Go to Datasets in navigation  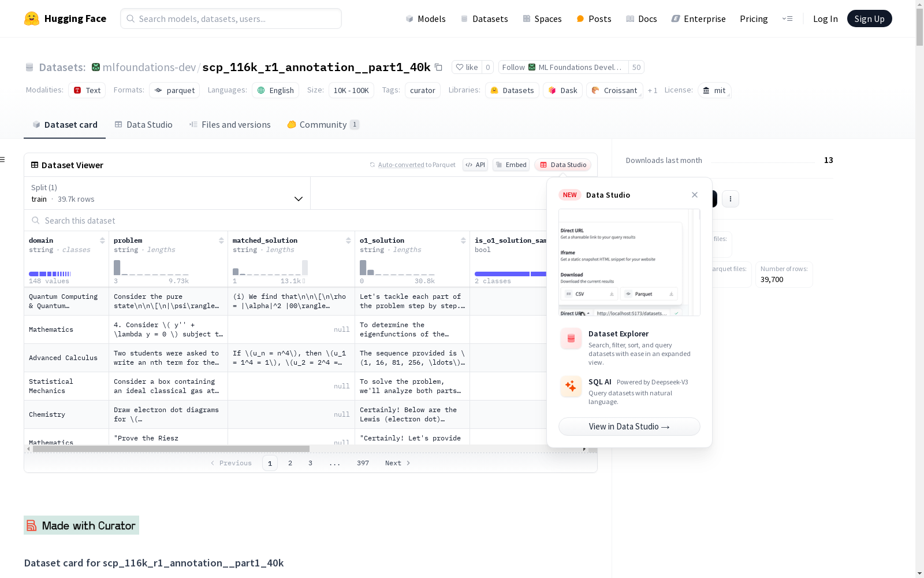point(484,18)
